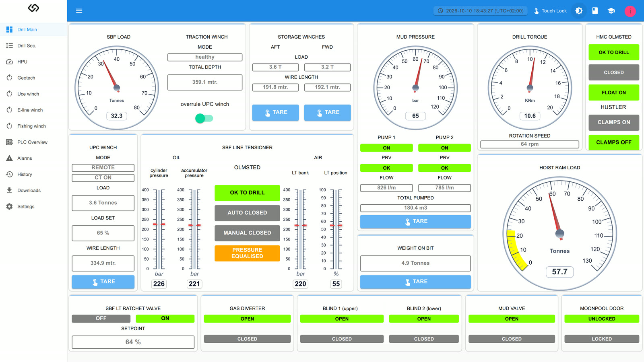Switch SBF LT ratchet valve ON
Viewport: 644px width, 362px height.
coord(165,319)
